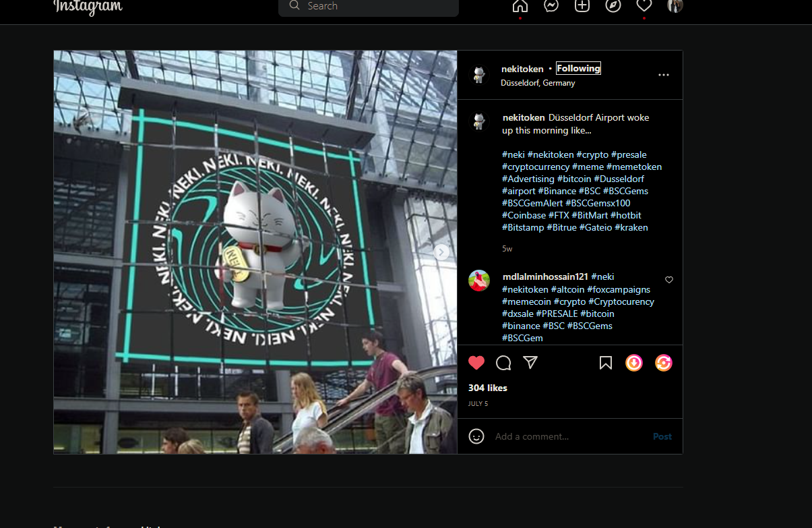Open Düsseldorf, Germany location link
The width and height of the screenshot is (812, 528).
coord(538,83)
